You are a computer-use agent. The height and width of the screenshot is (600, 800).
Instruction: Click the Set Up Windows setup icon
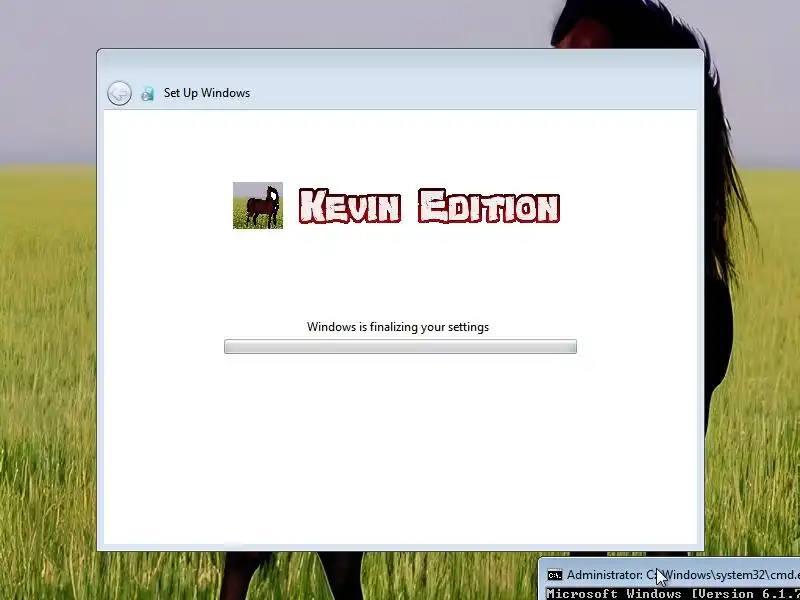pyautogui.click(x=147, y=93)
